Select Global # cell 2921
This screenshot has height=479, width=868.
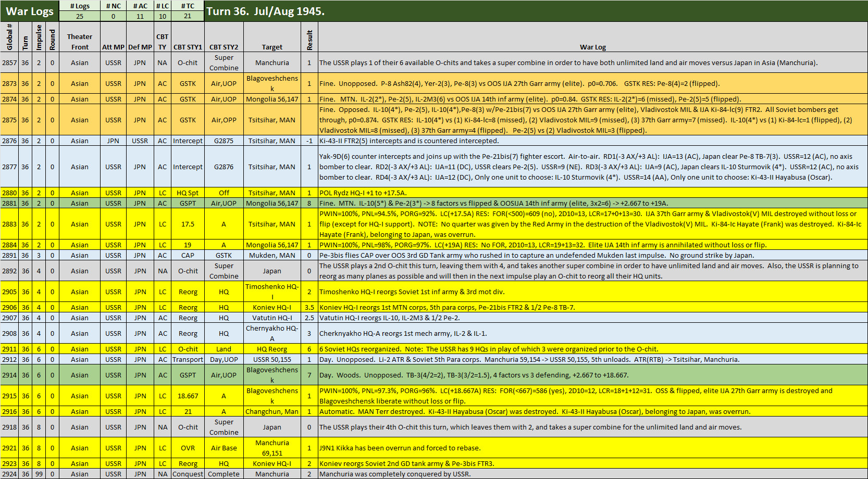[9, 448]
